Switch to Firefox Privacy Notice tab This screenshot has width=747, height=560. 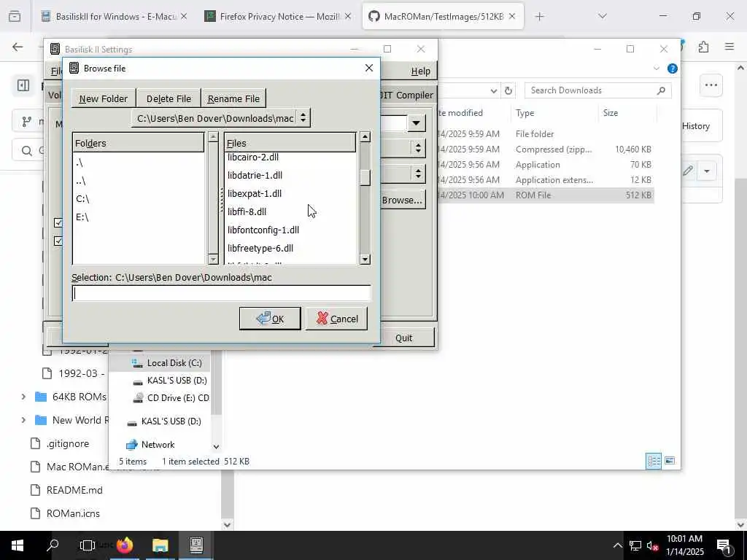[279, 17]
